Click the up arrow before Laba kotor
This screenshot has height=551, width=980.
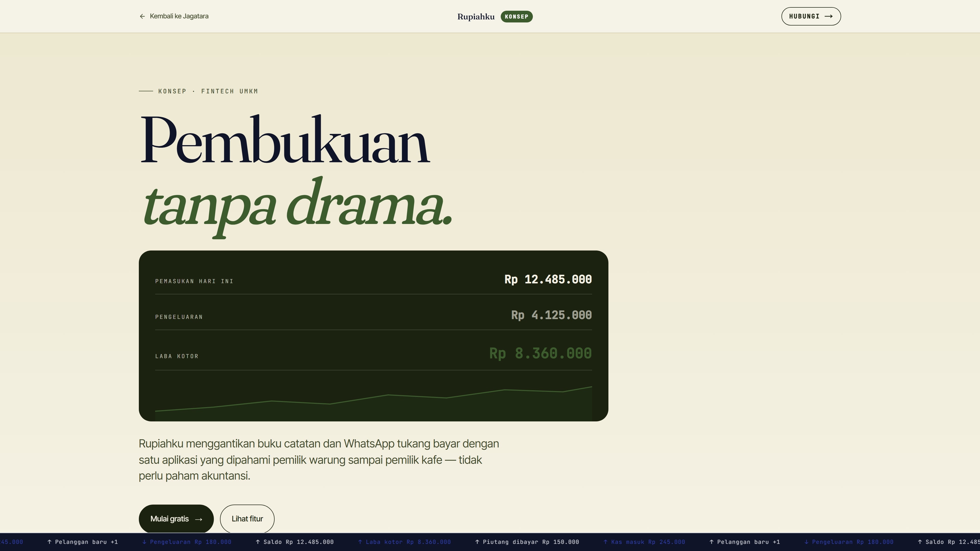pos(360,542)
